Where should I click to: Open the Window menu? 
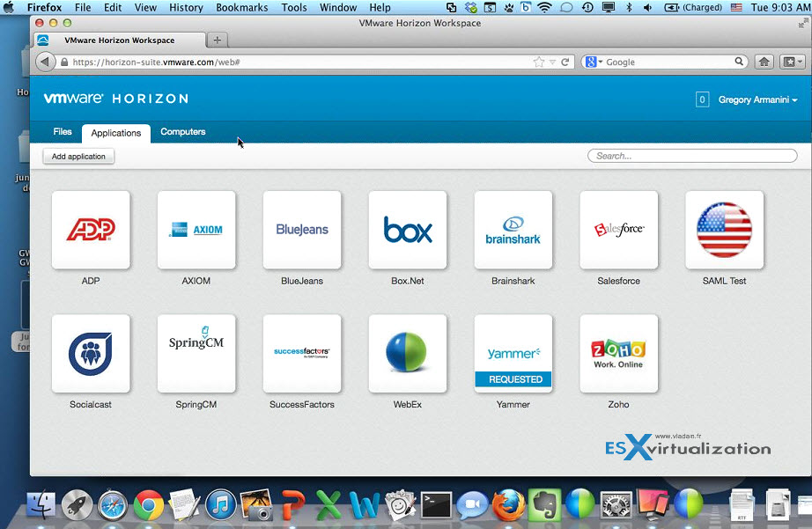tap(338, 7)
